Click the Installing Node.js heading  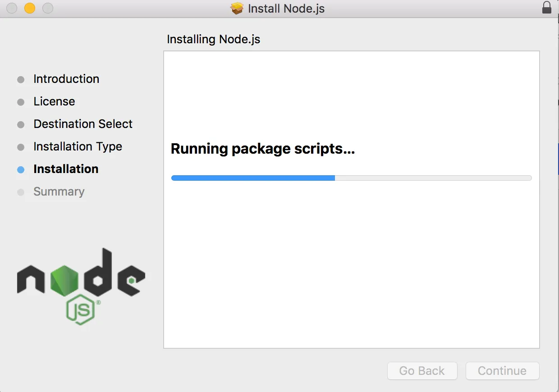pyautogui.click(x=214, y=39)
